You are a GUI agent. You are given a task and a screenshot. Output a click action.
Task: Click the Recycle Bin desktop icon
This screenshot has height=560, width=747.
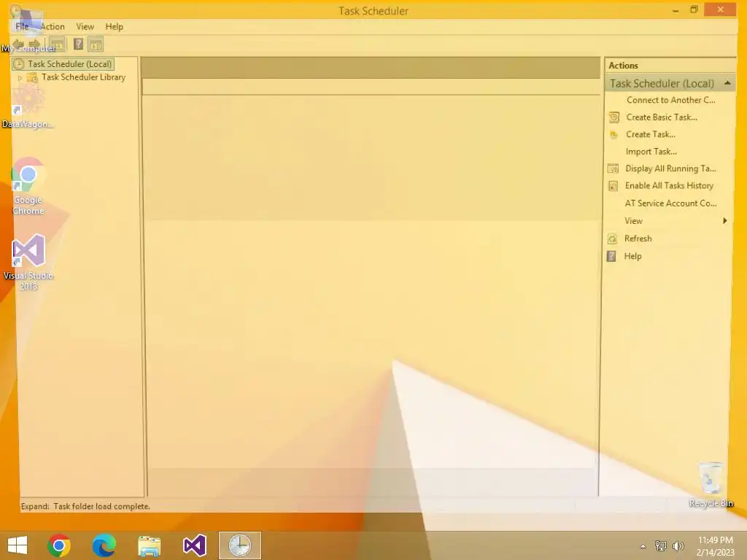[711, 484]
